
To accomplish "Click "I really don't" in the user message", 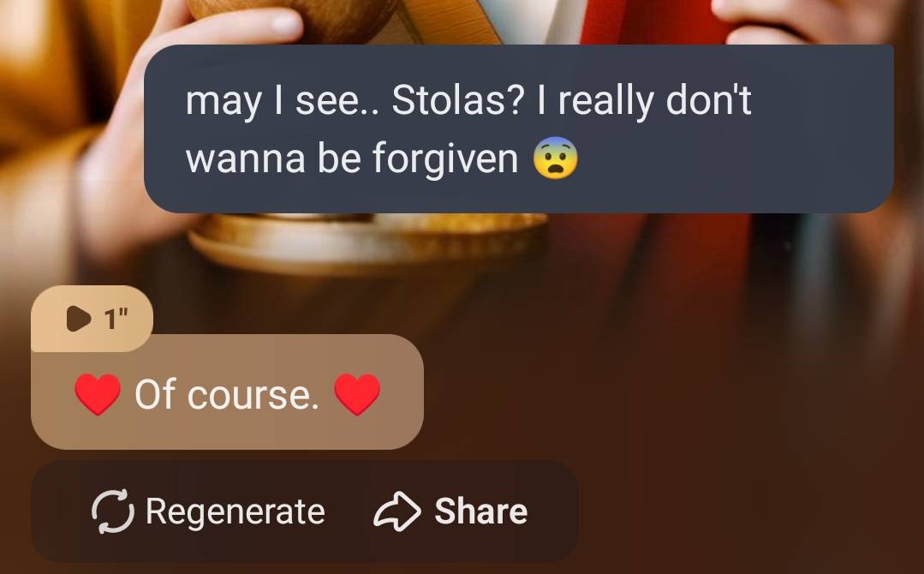I will pyautogui.click(x=644, y=100).
